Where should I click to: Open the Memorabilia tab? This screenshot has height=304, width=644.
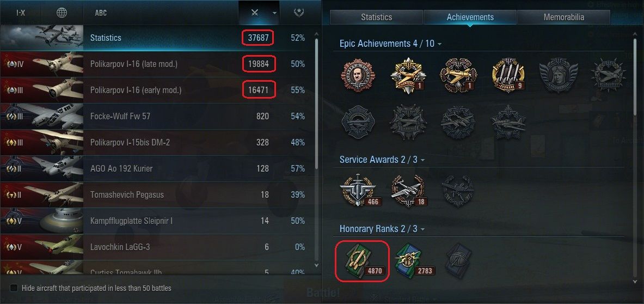[563, 17]
